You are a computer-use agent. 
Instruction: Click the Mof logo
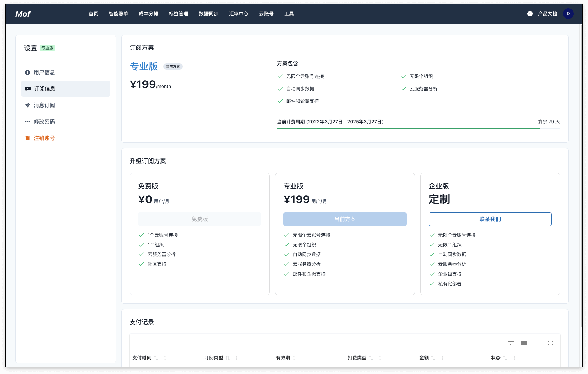pos(23,14)
